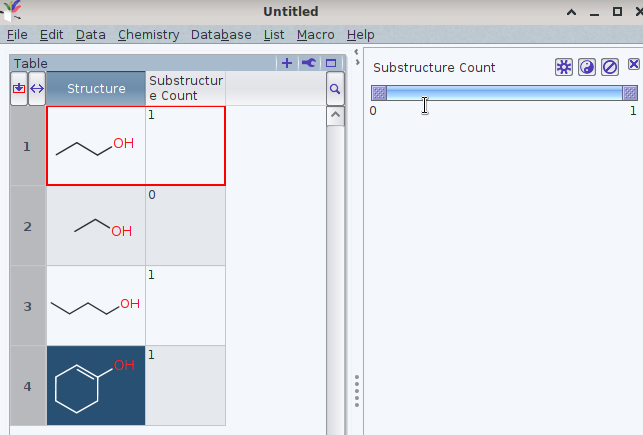Toggle the yin-yang invert filter icon

coord(587,67)
